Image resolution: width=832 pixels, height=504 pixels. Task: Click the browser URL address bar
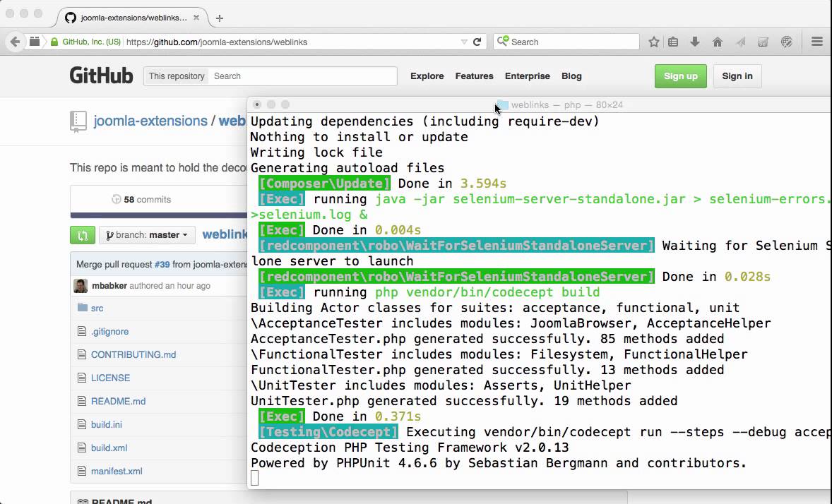click(x=292, y=42)
